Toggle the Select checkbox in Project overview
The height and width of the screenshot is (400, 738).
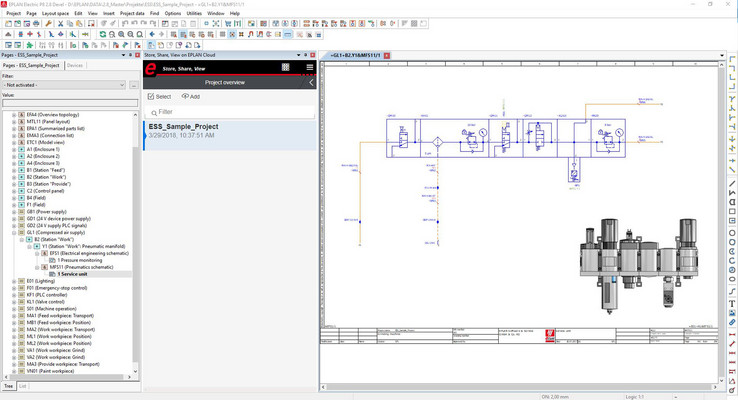click(151, 97)
